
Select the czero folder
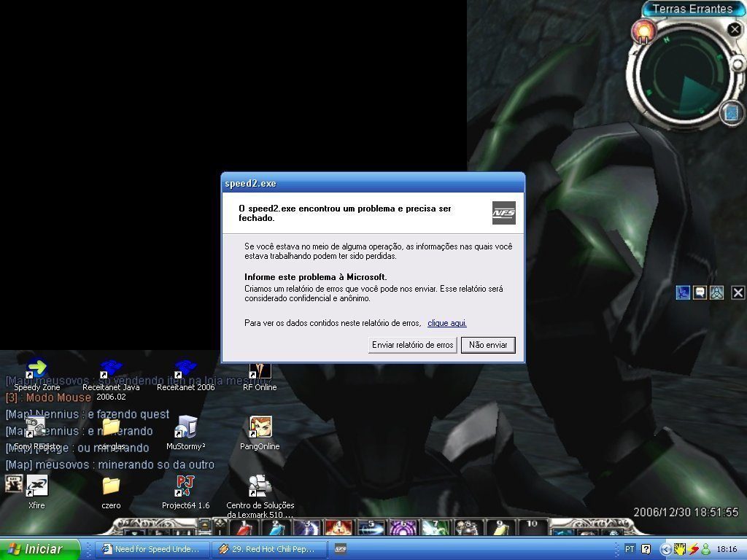[111, 492]
